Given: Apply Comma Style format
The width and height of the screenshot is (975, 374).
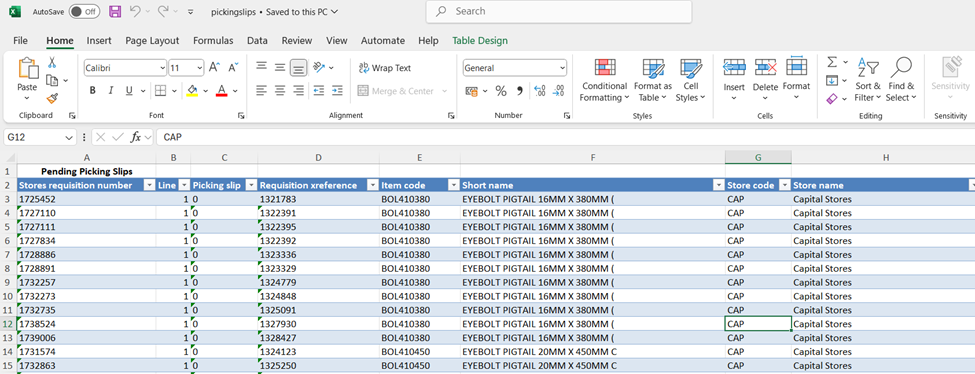Looking at the screenshot, I should [520, 91].
